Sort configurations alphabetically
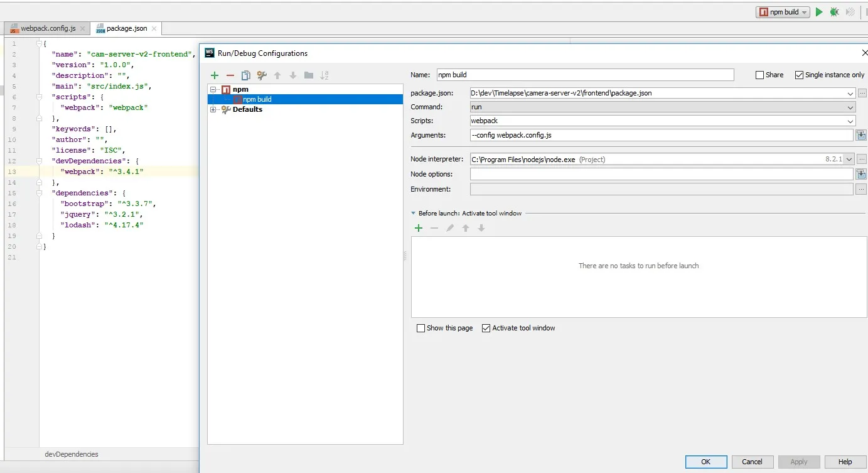 324,75
